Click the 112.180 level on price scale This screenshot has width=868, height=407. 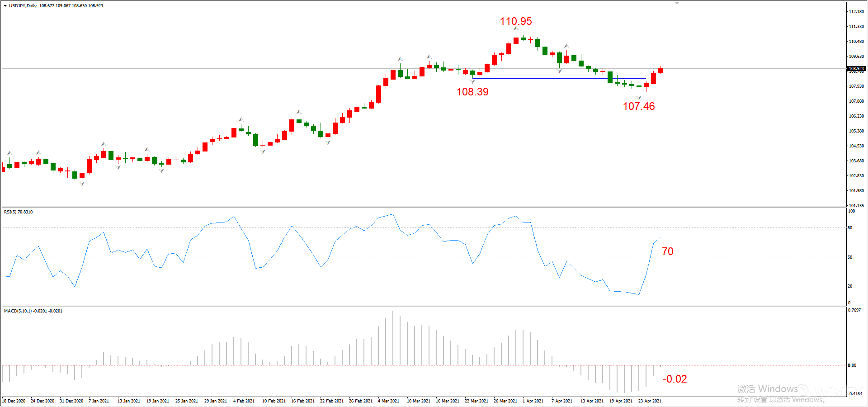pos(856,12)
